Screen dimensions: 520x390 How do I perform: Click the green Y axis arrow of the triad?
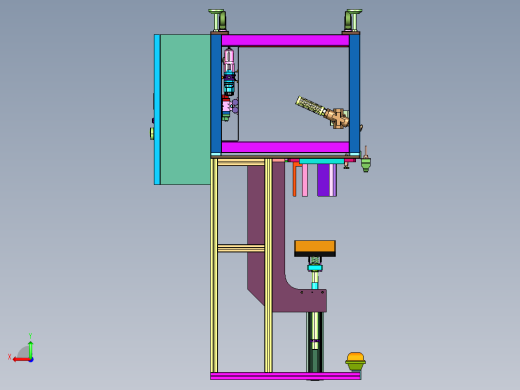click(x=30, y=349)
